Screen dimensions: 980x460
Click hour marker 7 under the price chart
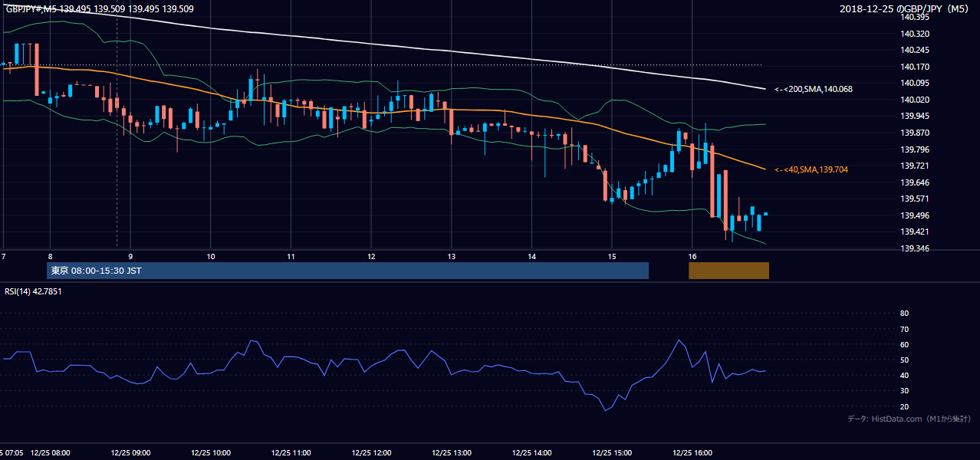4,255
